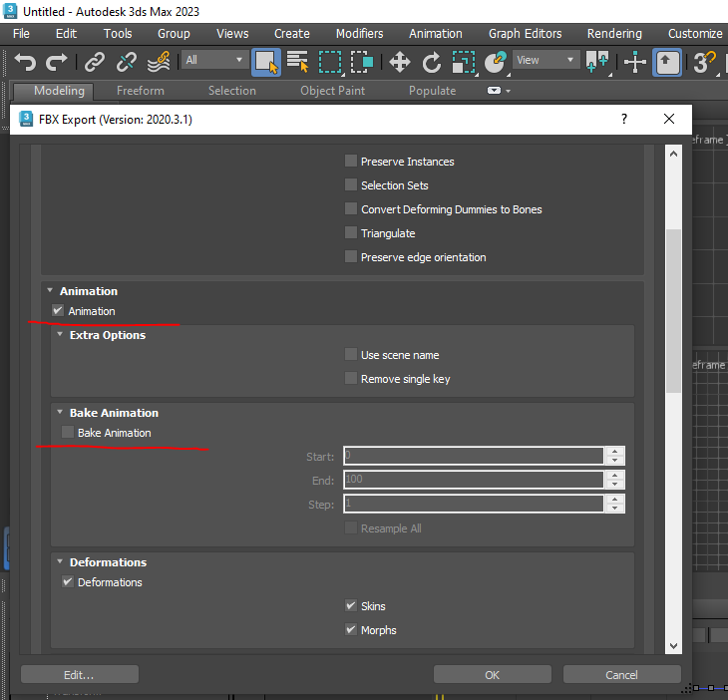This screenshot has height=700, width=728.
Task: Activate the Select Object tool
Action: [x=266, y=62]
